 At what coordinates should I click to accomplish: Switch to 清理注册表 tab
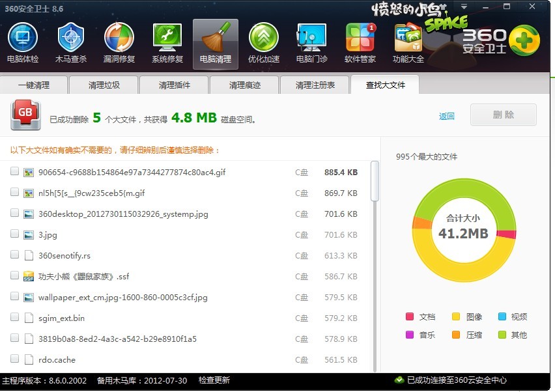pyautogui.click(x=315, y=85)
